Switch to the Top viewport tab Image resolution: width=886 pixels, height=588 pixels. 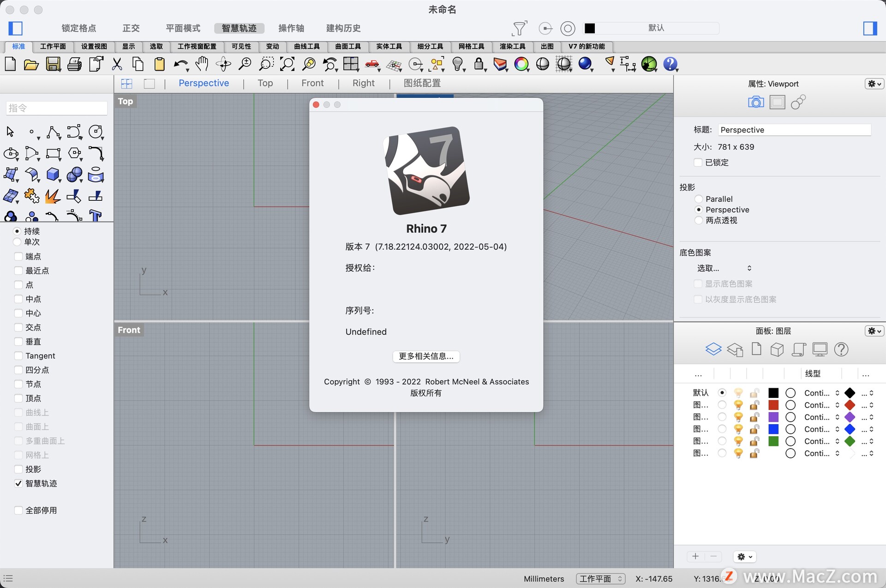(x=265, y=83)
